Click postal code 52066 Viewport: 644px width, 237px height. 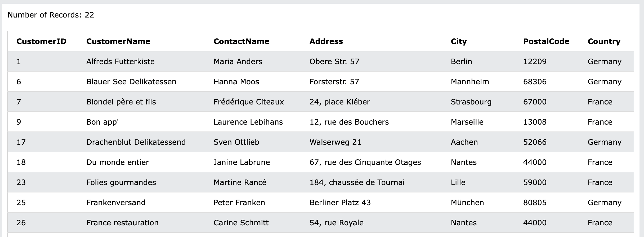(535, 142)
